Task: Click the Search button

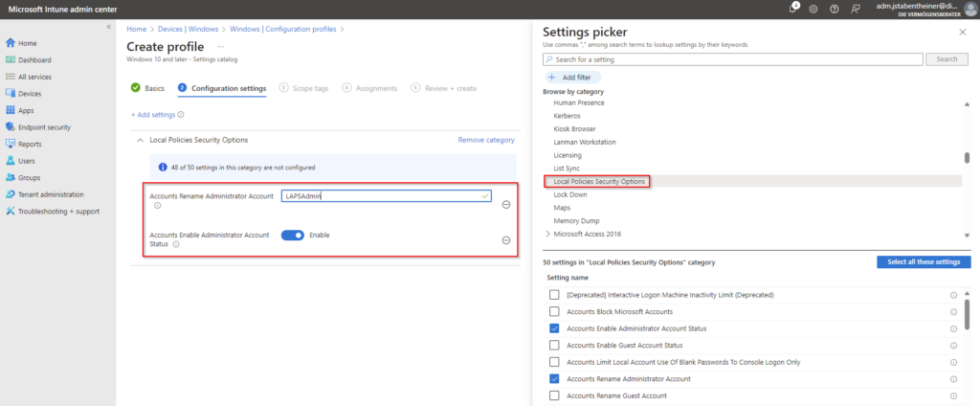Action: pos(947,59)
